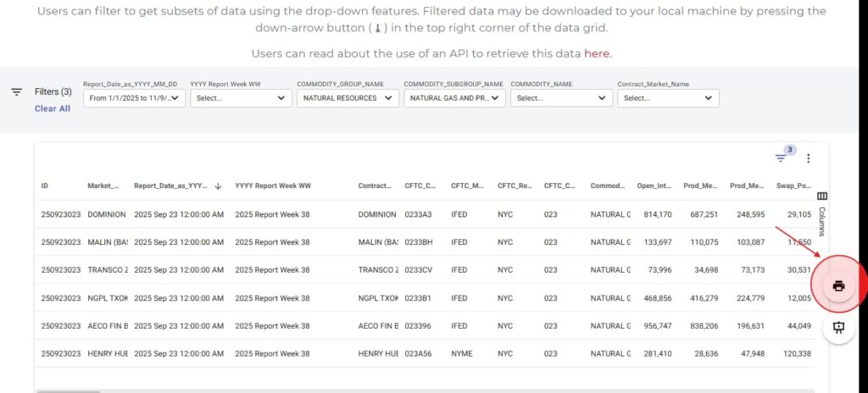Open the grid's three-dot options menu
This screenshot has height=393, width=868.
[808, 158]
